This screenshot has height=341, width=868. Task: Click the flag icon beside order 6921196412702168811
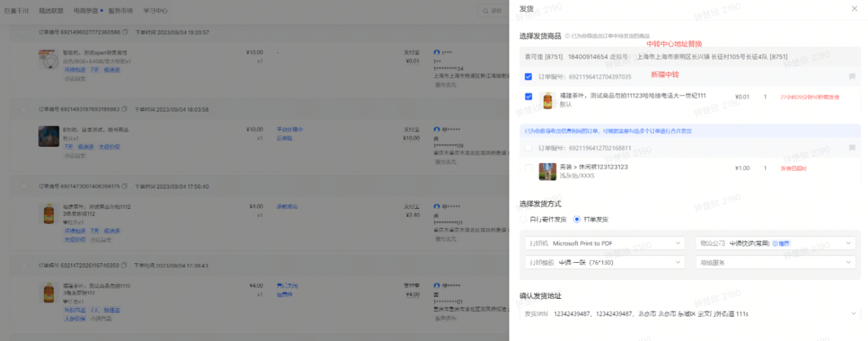tap(852, 148)
